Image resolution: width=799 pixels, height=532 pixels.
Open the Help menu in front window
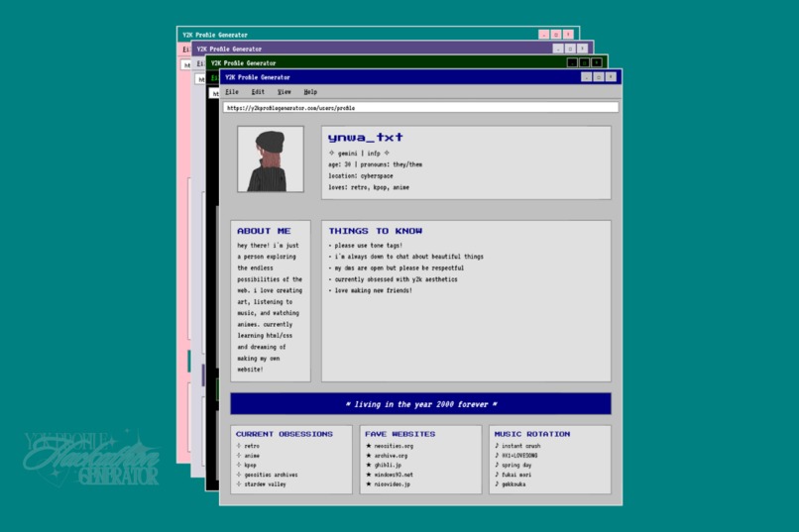click(310, 92)
